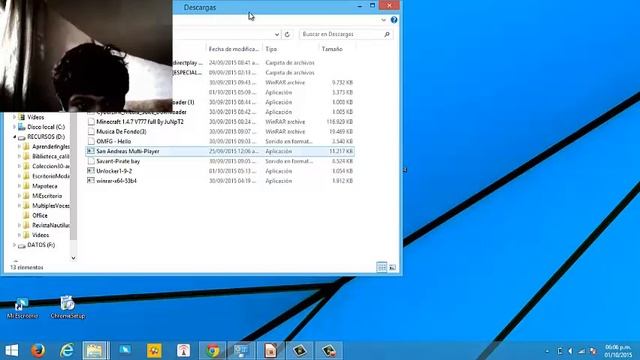Open the MiEscritorio desktop shortcut icon

click(x=22, y=304)
